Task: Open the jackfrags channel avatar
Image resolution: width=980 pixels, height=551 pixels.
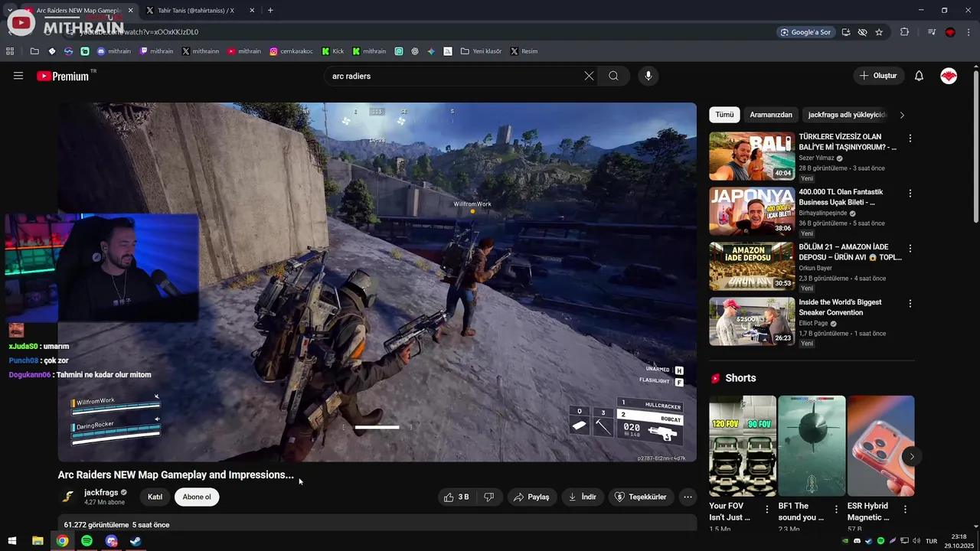Action: [68, 497]
